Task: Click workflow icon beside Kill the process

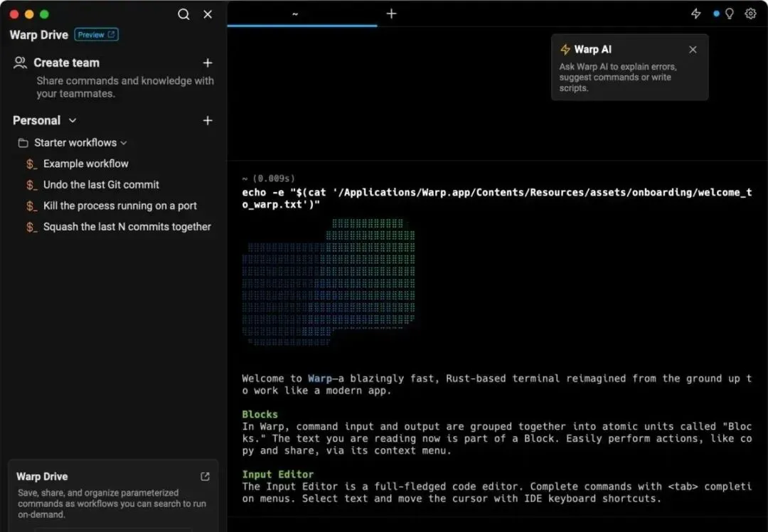Action: point(32,206)
